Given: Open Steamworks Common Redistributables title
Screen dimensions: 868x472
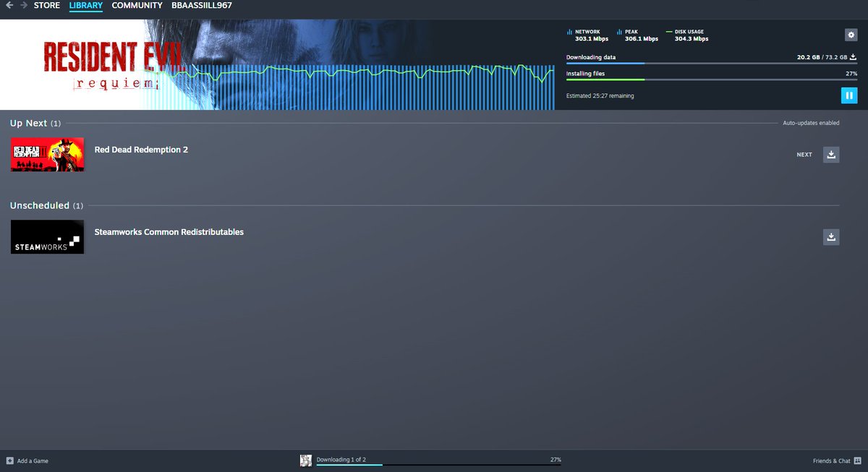Looking at the screenshot, I should coord(169,232).
